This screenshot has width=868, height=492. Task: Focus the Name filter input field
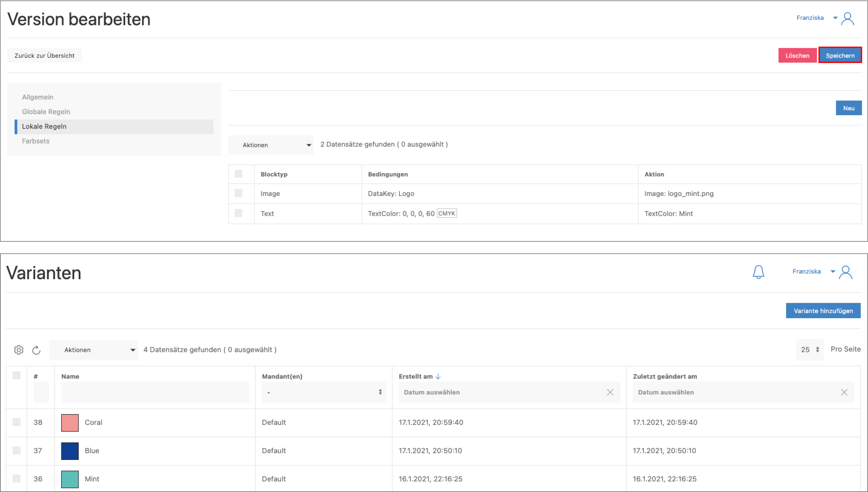tap(155, 392)
